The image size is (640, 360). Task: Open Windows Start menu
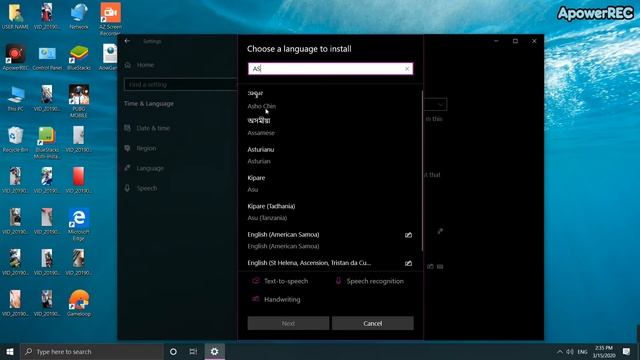[x=10, y=351]
